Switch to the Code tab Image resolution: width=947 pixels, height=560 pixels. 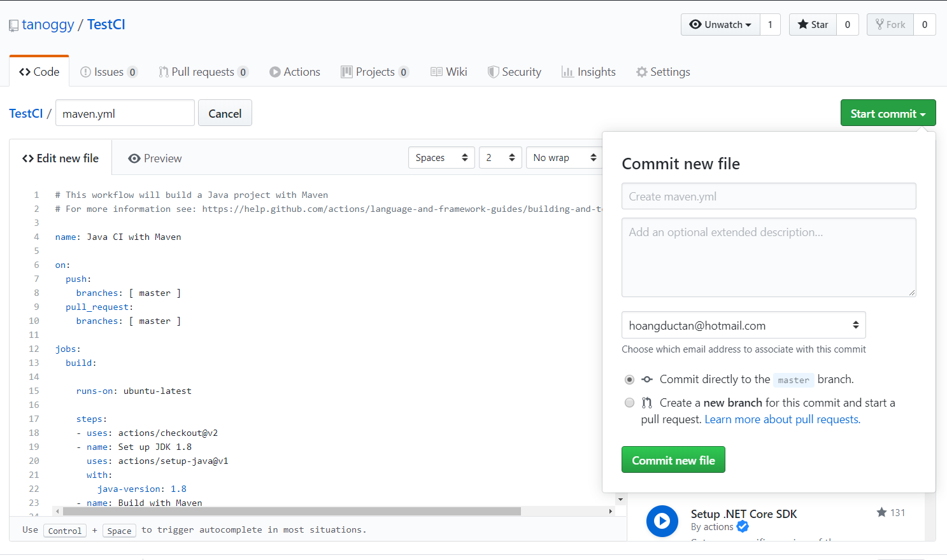pos(39,72)
